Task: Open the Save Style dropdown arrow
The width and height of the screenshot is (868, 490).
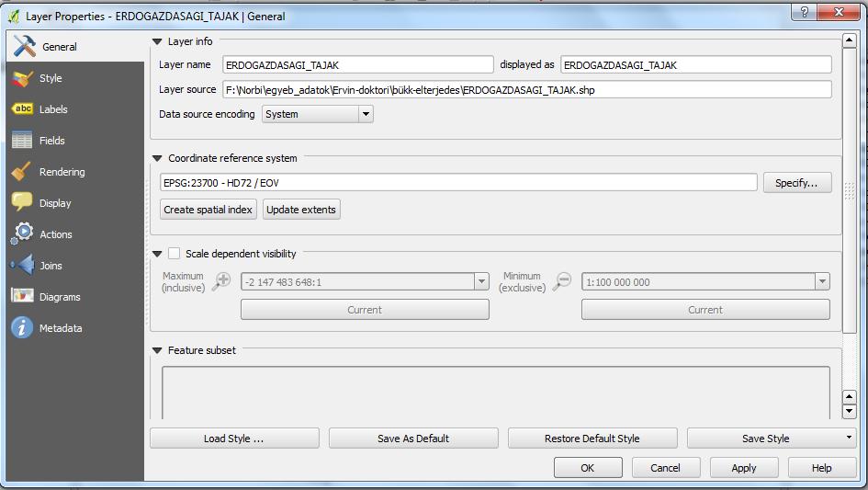Action: click(x=849, y=438)
